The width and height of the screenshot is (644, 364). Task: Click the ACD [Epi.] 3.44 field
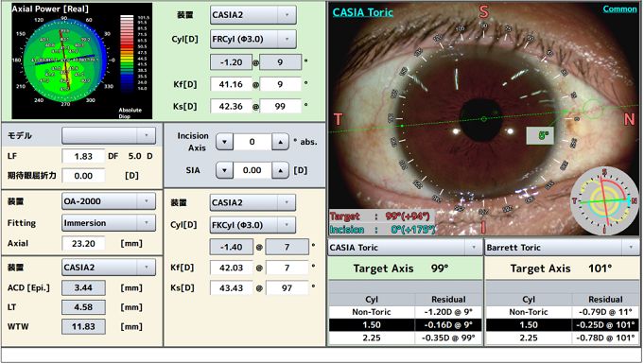click(83, 287)
